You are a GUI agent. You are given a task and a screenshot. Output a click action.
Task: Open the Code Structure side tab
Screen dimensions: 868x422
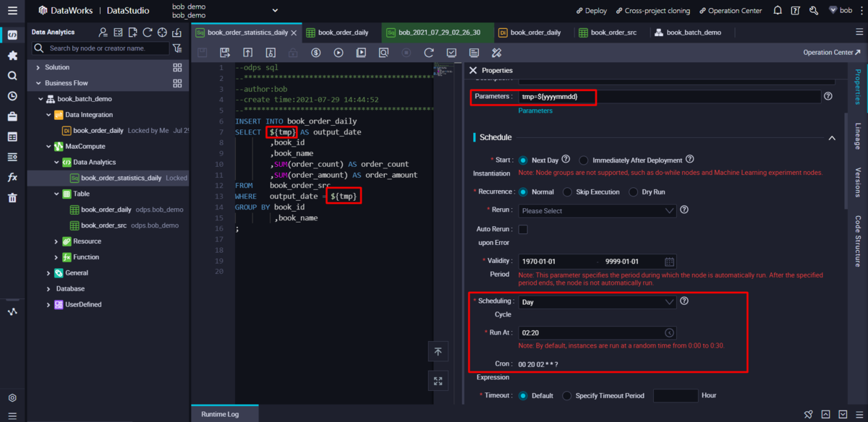point(857,241)
